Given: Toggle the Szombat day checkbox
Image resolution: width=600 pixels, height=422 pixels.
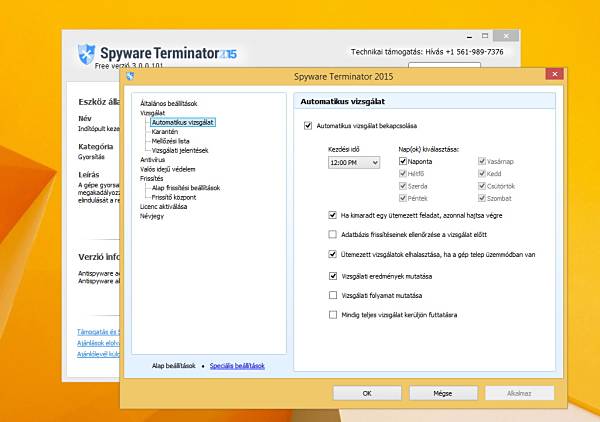Looking at the screenshot, I should point(482,198).
